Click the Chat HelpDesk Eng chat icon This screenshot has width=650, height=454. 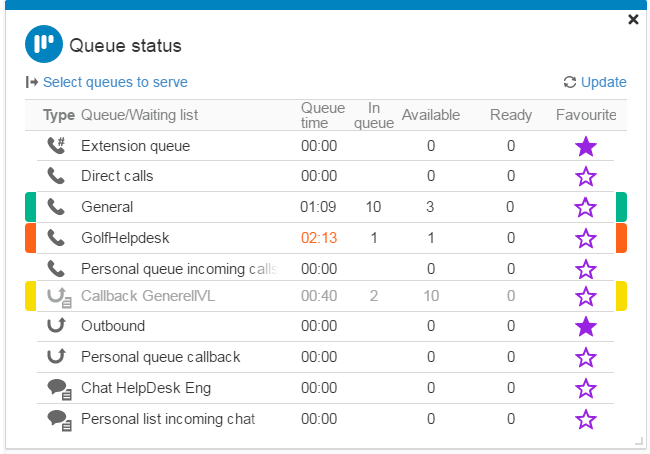click(58, 388)
